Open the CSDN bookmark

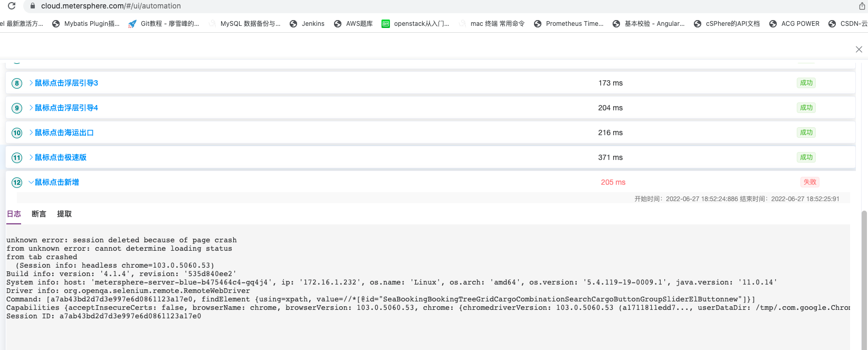coord(848,24)
